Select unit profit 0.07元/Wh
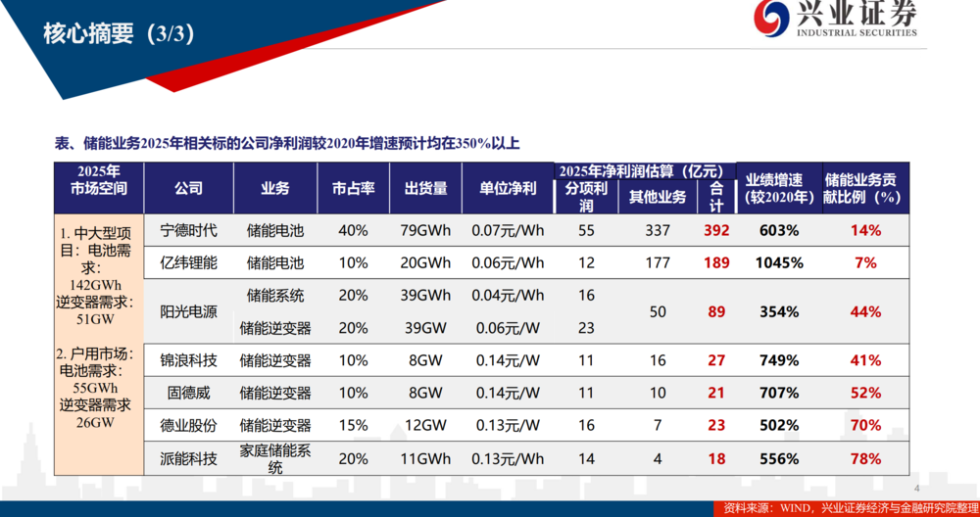The image size is (980, 517). pyautogui.click(x=508, y=230)
